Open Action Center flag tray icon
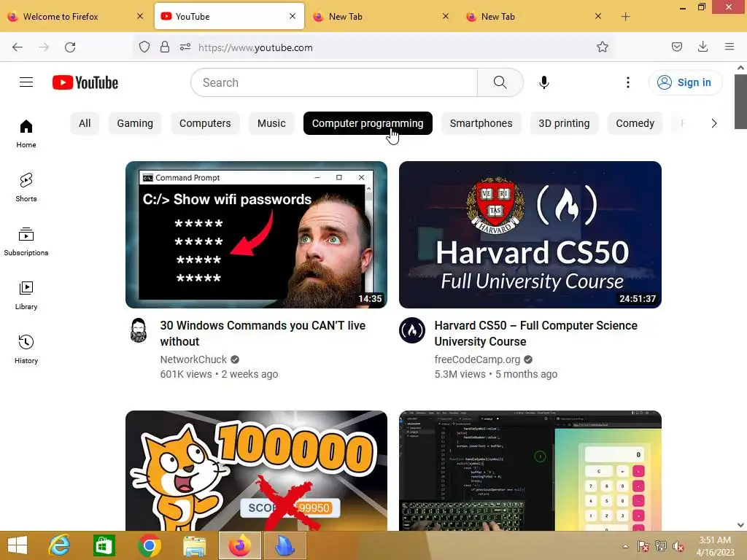747x560 pixels. pos(643,546)
